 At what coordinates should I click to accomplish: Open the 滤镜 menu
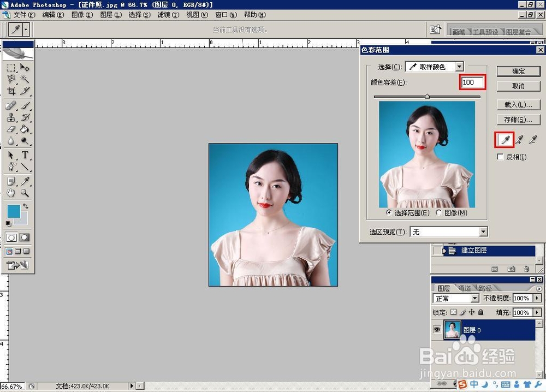coord(167,15)
